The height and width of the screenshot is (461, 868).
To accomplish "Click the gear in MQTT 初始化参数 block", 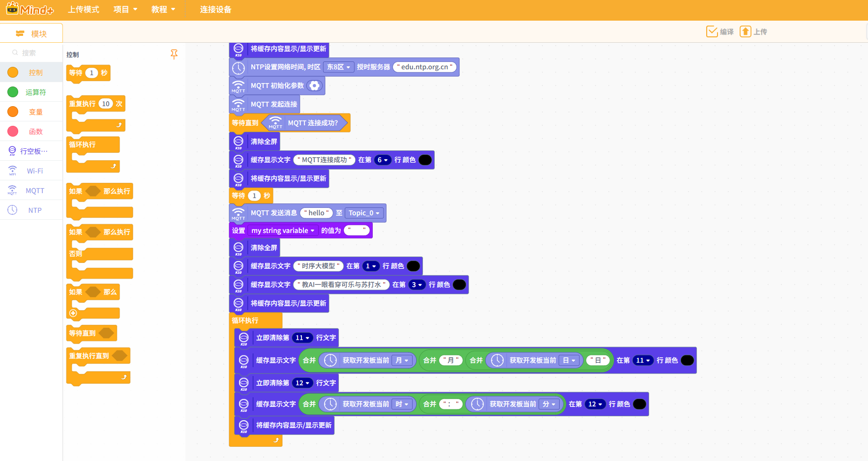I will [314, 86].
